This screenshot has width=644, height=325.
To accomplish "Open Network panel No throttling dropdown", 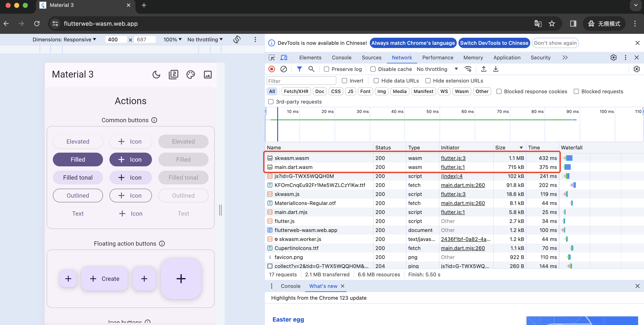I will click(x=437, y=69).
